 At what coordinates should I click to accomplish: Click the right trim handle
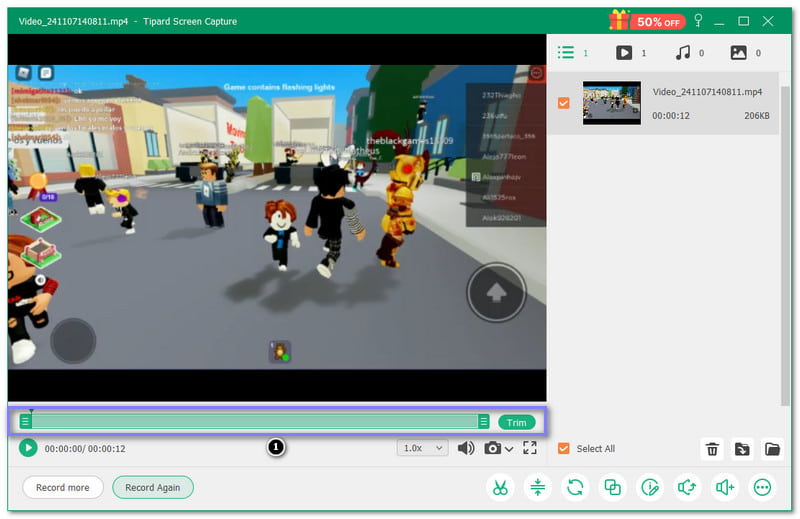(483, 422)
